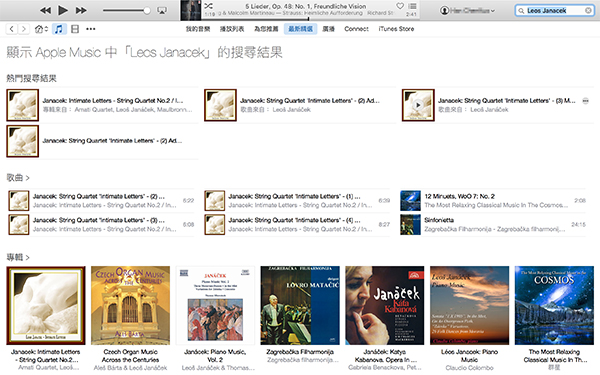600x375 pixels.
Task: Click the Cosmos artwork beside 12 Minuets song
Action: coord(410,201)
